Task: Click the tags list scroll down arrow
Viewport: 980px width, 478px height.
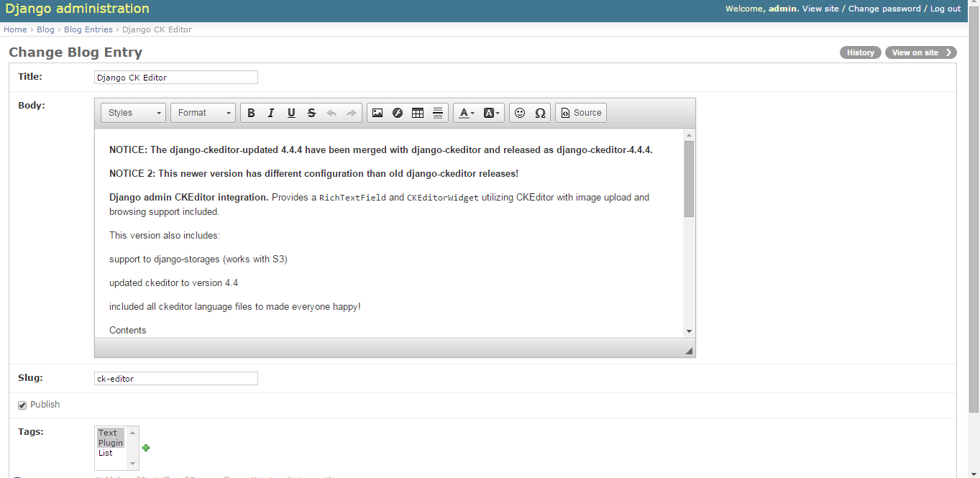Action: [x=132, y=464]
